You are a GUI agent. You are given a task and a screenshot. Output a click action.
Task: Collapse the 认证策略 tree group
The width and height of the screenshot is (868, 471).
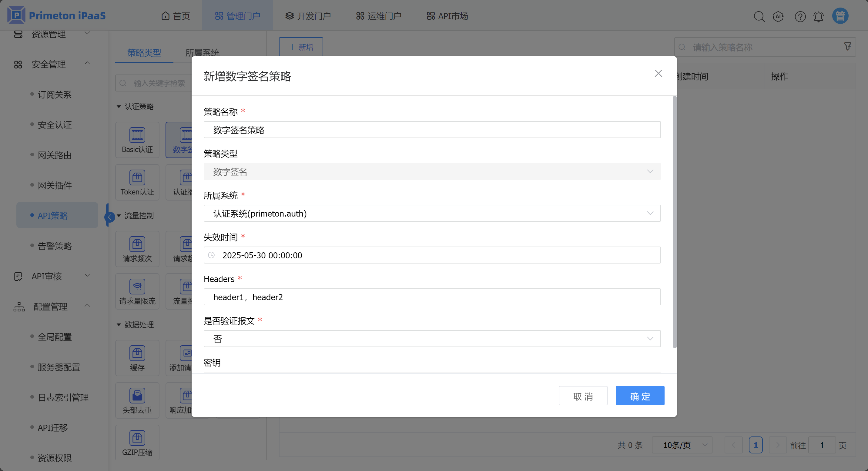pyautogui.click(x=119, y=107)
